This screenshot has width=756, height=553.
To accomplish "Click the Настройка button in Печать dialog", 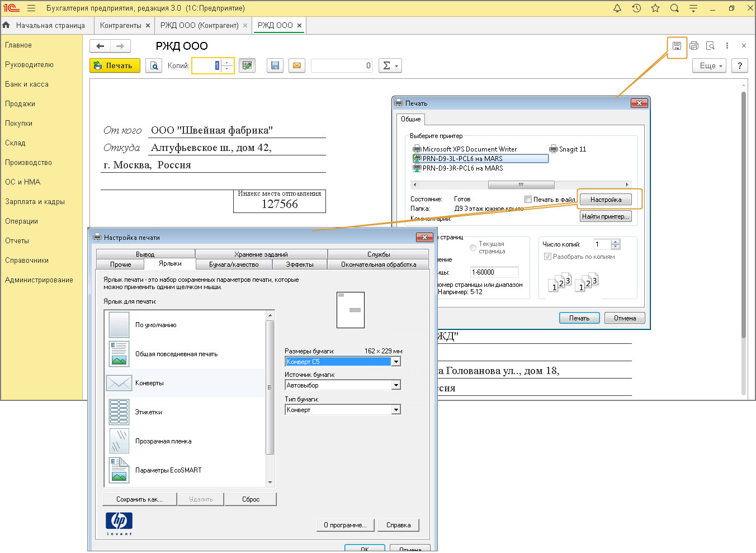I will click(606, 200).
